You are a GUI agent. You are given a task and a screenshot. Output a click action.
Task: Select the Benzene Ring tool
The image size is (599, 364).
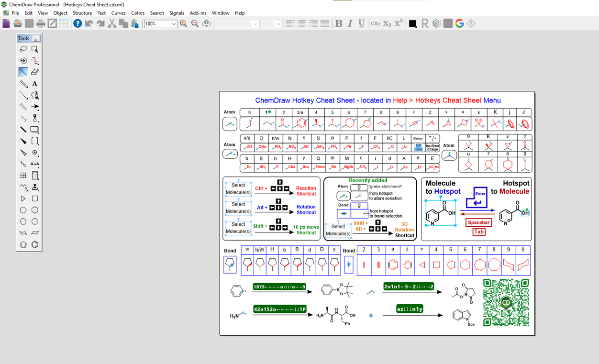(x=35, y=244)
